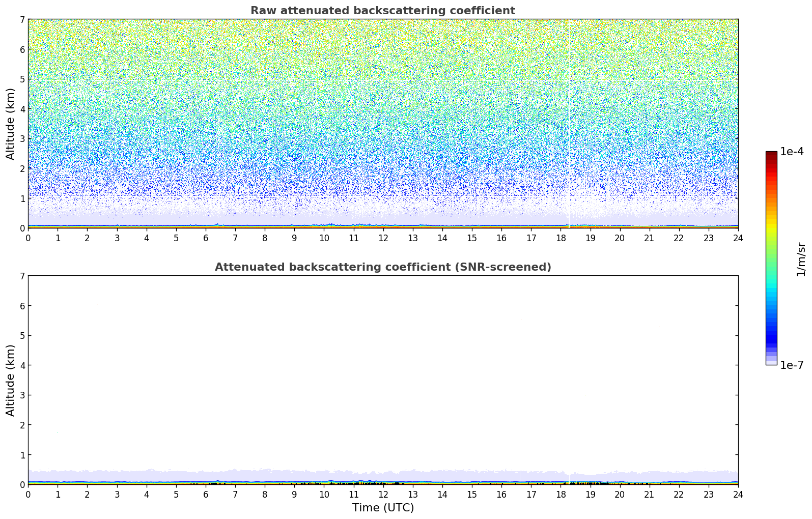Click the 'Attenuated backscattering coefficient (SNR-screened)' title

pyautogui.click(x=382, y=267)
